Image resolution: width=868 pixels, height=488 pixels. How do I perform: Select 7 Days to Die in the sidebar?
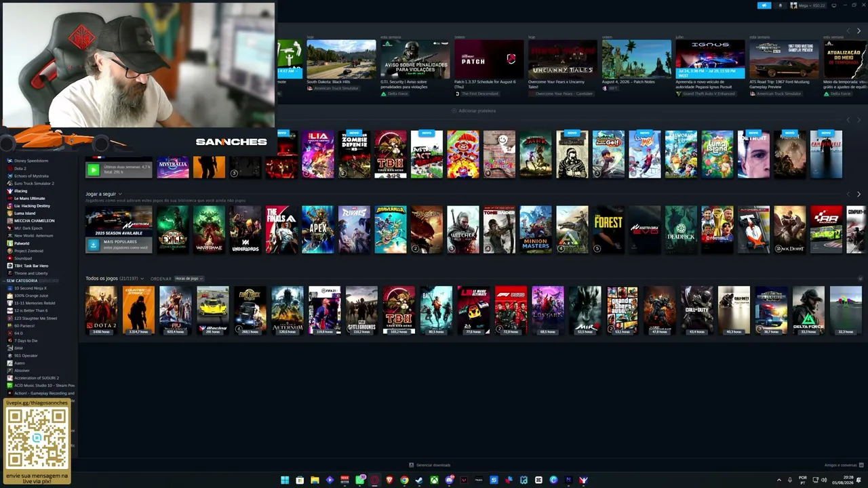click(26, 341)
